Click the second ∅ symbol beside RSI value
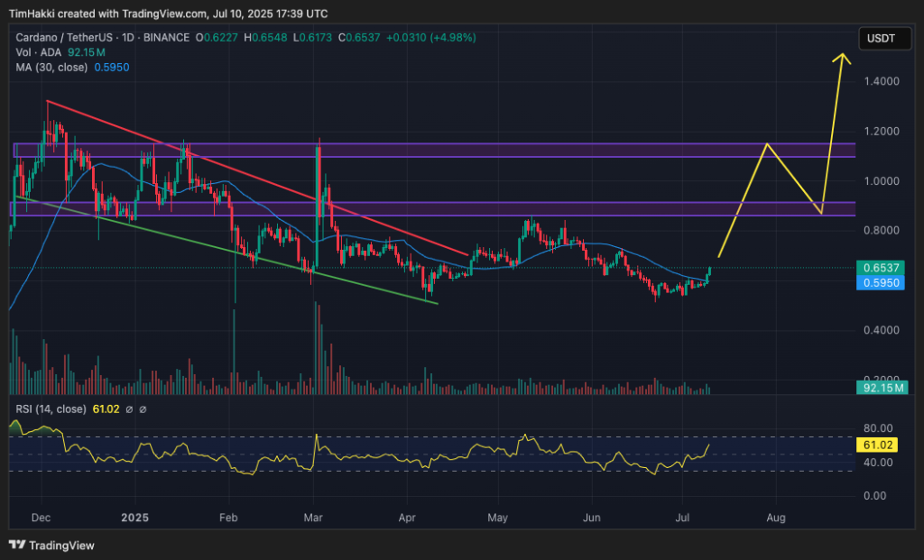This screenshot has height=560, width=924. [142, 409]
